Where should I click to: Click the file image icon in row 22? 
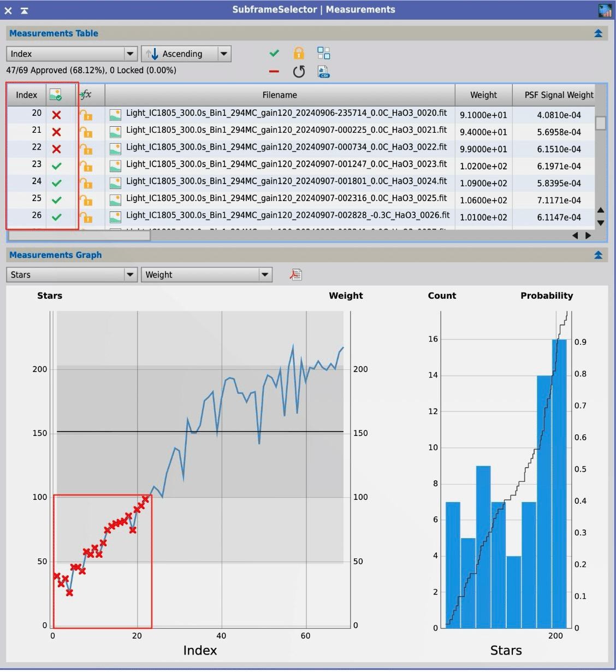115,149
